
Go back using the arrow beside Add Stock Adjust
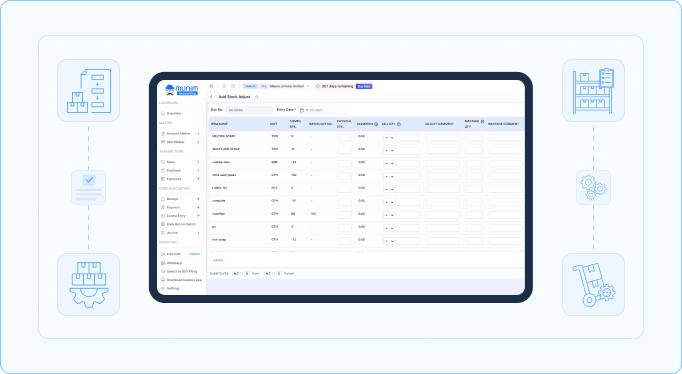[211, 97]
